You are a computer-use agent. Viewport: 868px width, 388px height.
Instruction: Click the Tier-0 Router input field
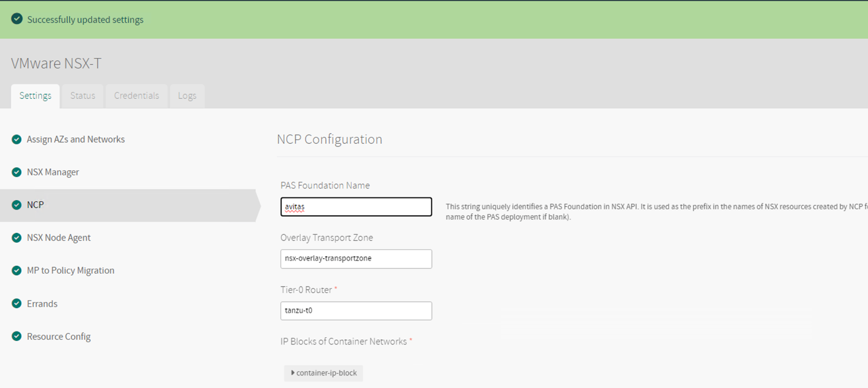tap(356, 311)
